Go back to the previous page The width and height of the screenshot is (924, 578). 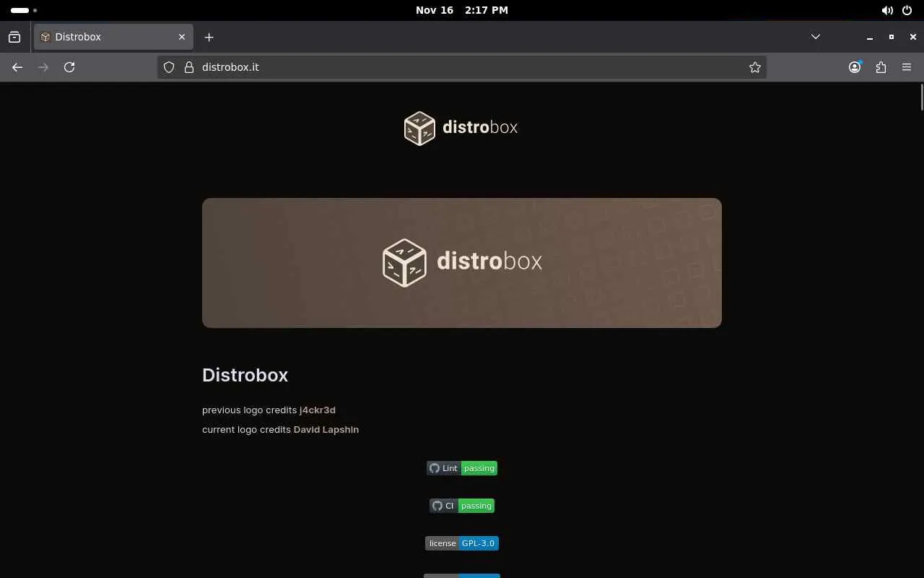(17, 67)
